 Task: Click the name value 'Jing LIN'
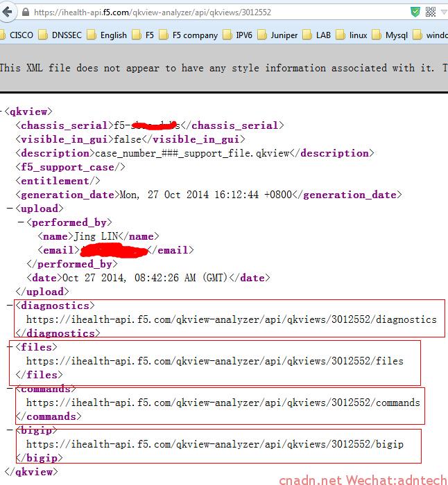pos(96,236)
